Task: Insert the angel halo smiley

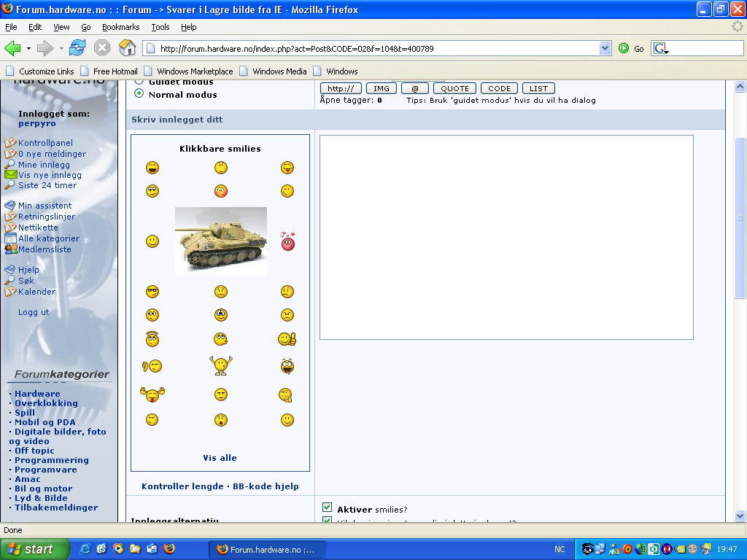Action: pyautogui.click(x=152, y=338)
